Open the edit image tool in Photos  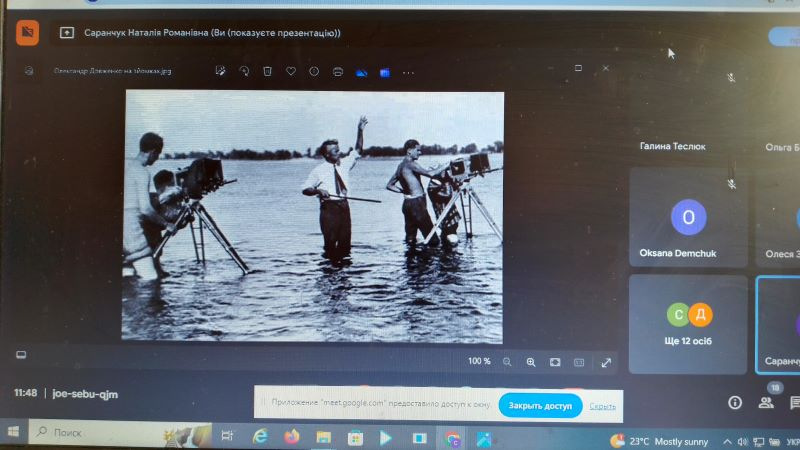point(220,71)
